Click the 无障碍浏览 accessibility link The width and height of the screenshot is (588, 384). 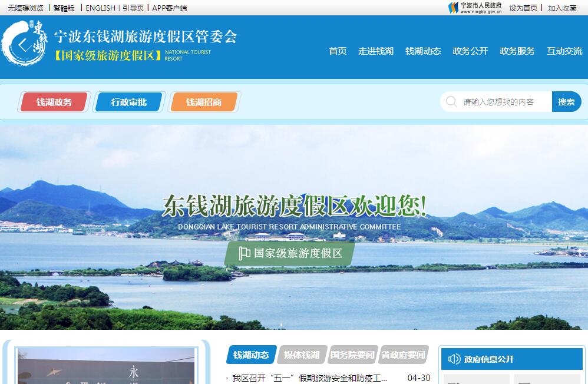click(x=25, y=8)
